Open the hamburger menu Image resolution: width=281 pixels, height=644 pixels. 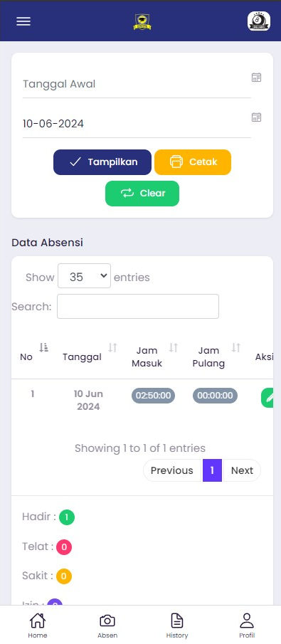point(23,21)
